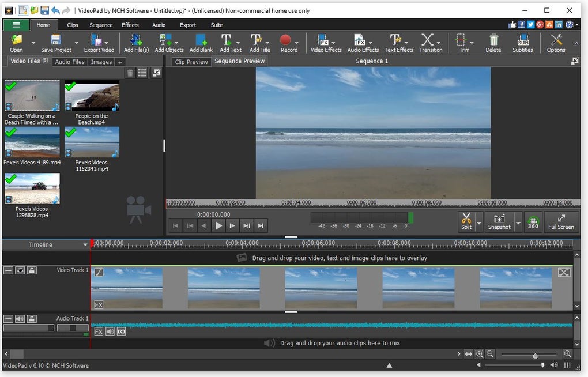Expand the Split button dropdown arrow

[x=478, y=222]
